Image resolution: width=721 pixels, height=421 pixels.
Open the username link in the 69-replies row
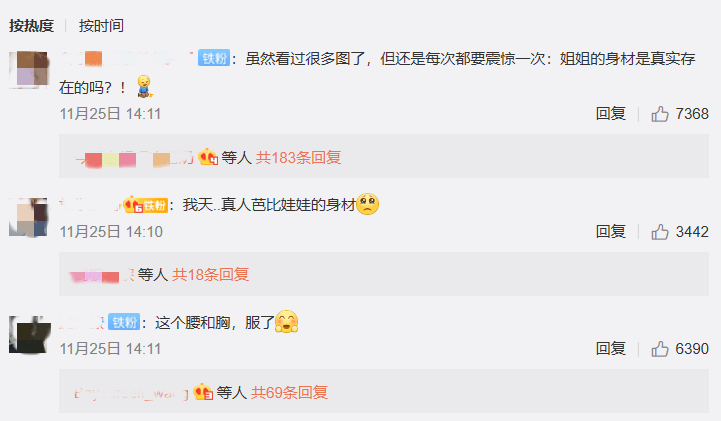pyautogui.click(x=132, y=393)
